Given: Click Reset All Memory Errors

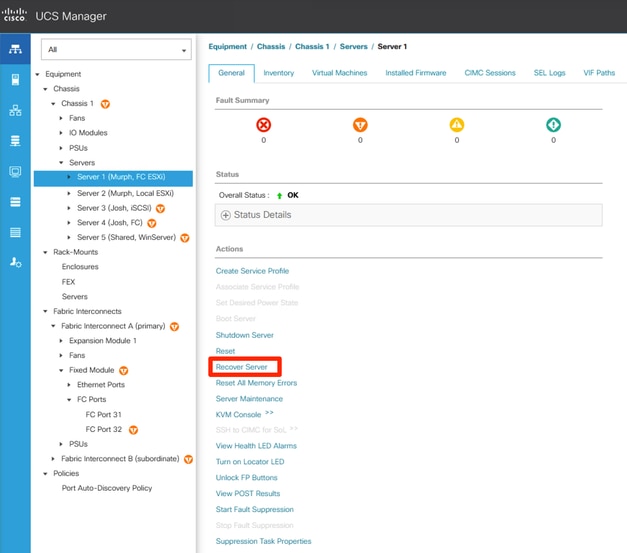Looking at the screenshot, I should point(256,383).
